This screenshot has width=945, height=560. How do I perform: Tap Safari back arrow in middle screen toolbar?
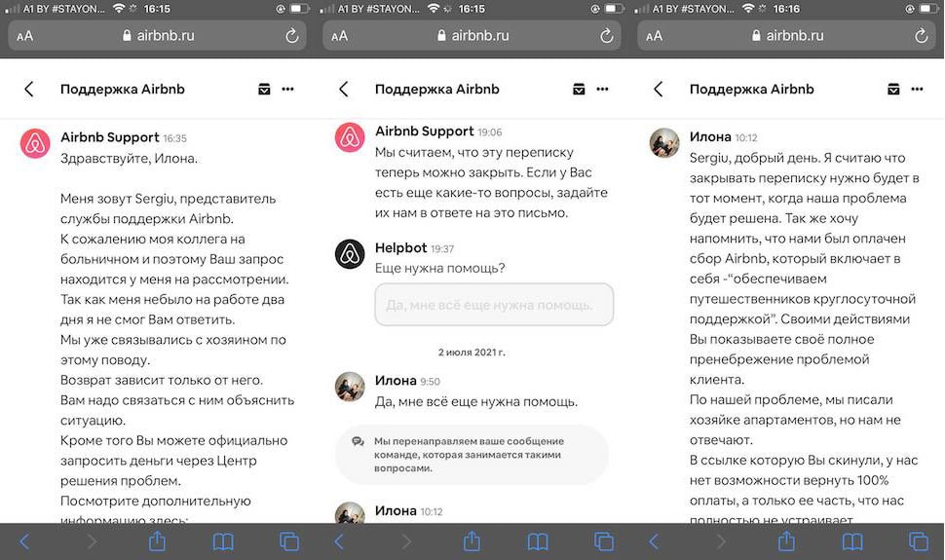[339, 541]
